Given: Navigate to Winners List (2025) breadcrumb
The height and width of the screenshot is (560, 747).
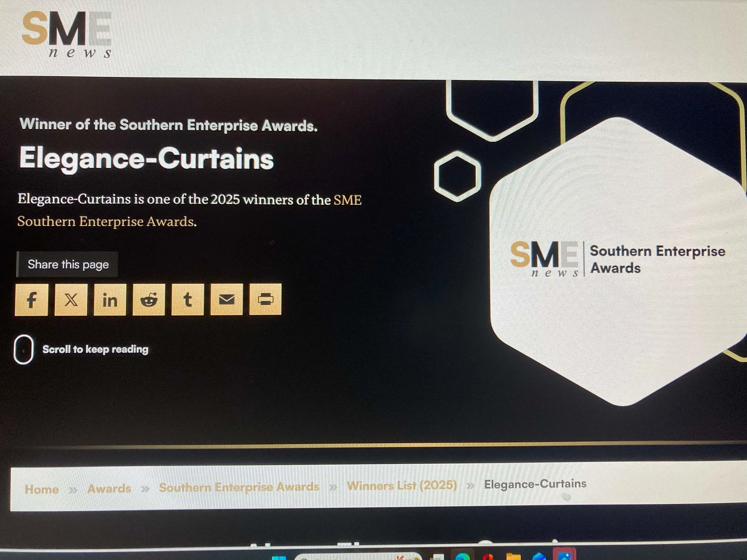Looking at the screenshot, I should [x=402, y=485].
